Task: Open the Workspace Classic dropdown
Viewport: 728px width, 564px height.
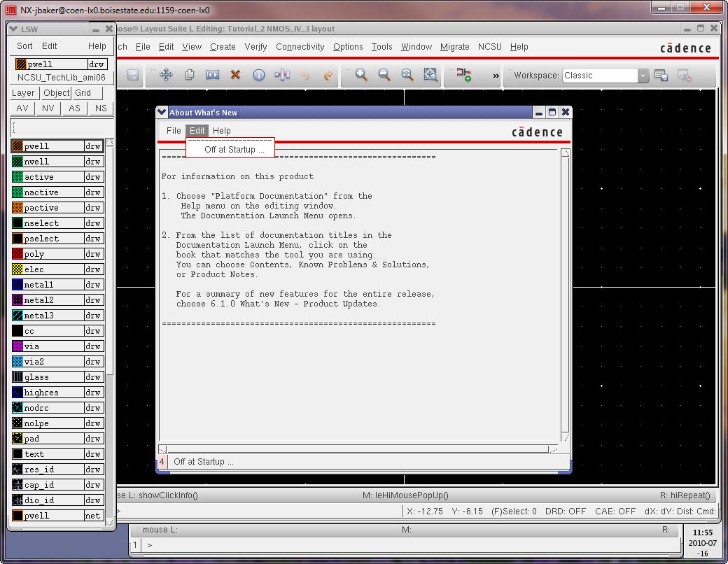Action: pyautogui.click(x=643, y=76)
